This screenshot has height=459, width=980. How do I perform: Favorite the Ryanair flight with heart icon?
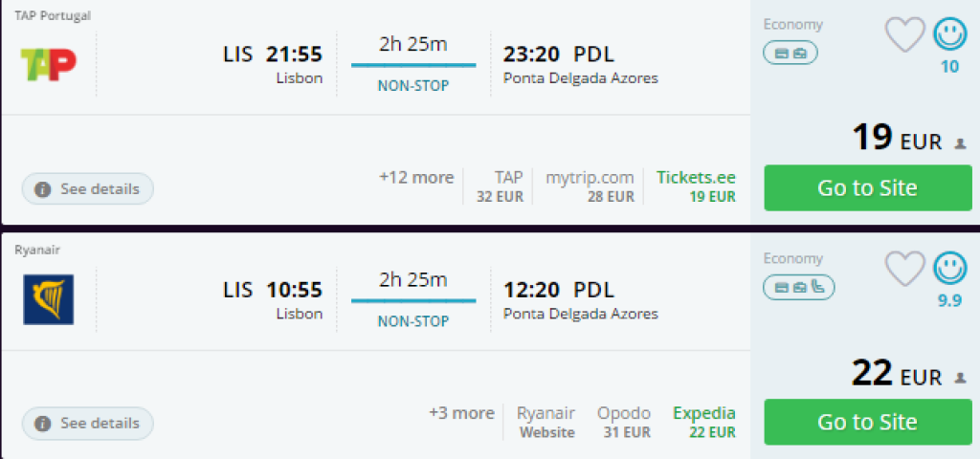point(904,269)
